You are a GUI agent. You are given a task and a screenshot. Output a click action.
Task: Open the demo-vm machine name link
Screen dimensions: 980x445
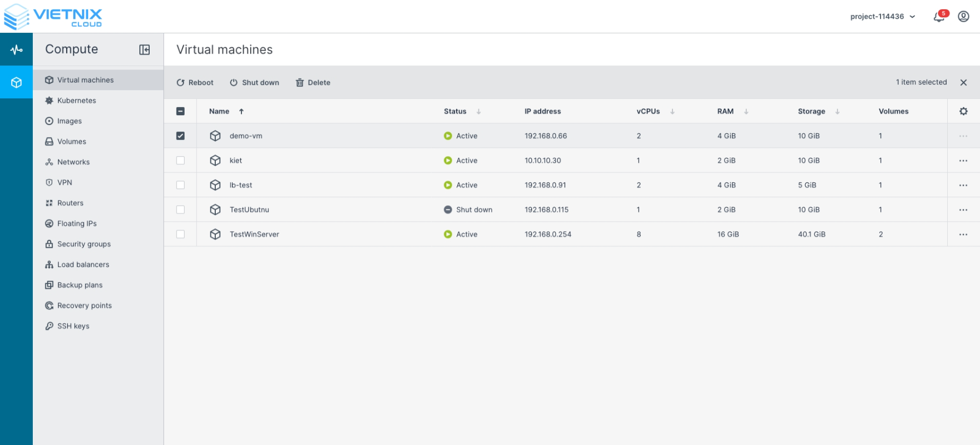(x=246, y=136)
